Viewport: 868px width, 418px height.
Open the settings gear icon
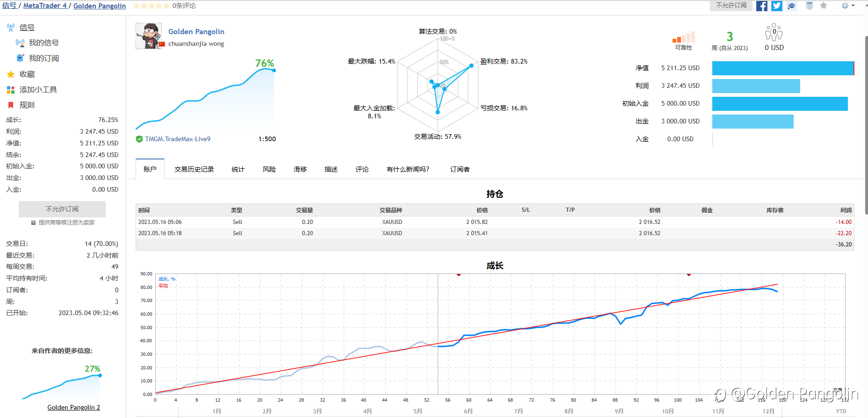pyautogui.click(x=845, y=6)
